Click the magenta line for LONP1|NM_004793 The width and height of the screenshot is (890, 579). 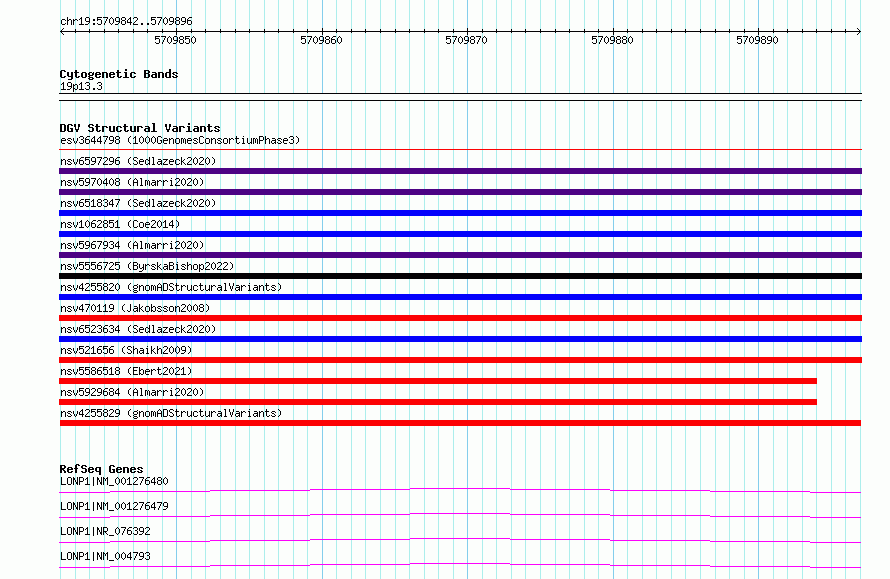click(460, 564)
